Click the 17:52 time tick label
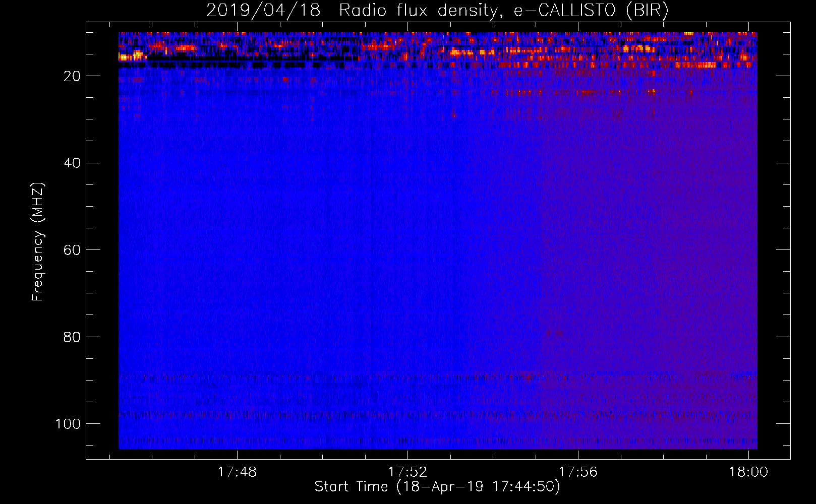The height and width of the screenshot is (504, 816). [x=407, y=472]
